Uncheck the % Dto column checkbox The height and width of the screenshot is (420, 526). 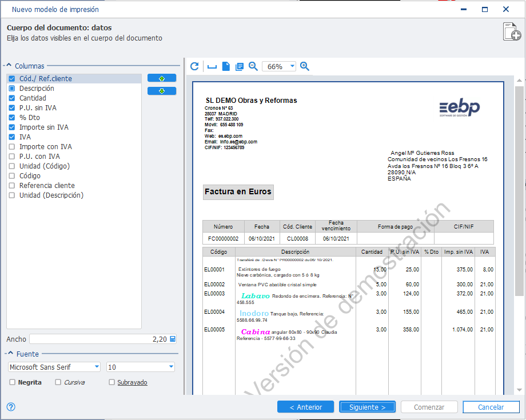[12, 118]
